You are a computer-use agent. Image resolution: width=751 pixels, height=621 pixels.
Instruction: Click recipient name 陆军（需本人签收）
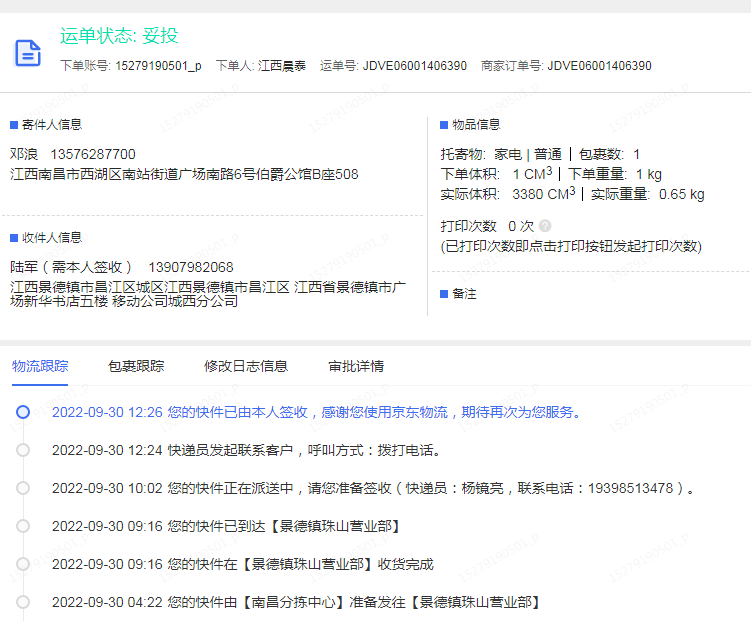point(71,267)
